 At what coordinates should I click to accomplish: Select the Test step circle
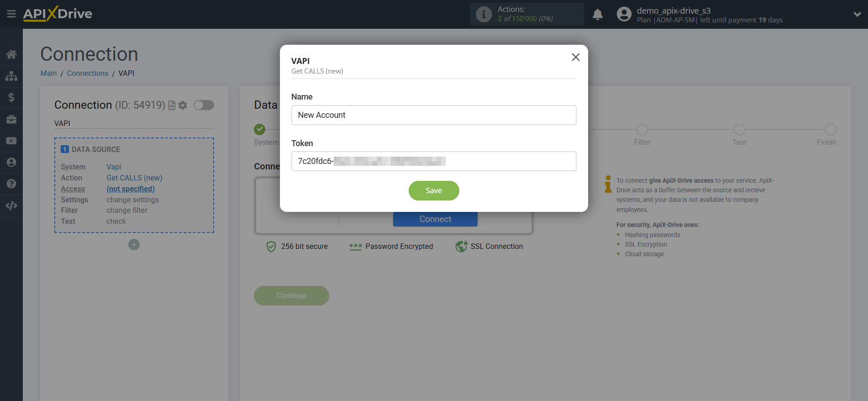tap(739, 129)
